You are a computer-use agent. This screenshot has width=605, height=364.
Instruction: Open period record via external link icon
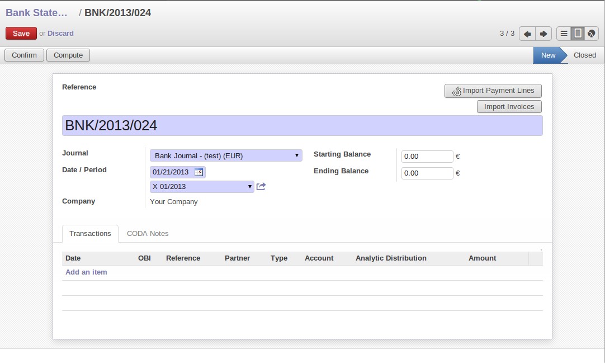[261, 187]
